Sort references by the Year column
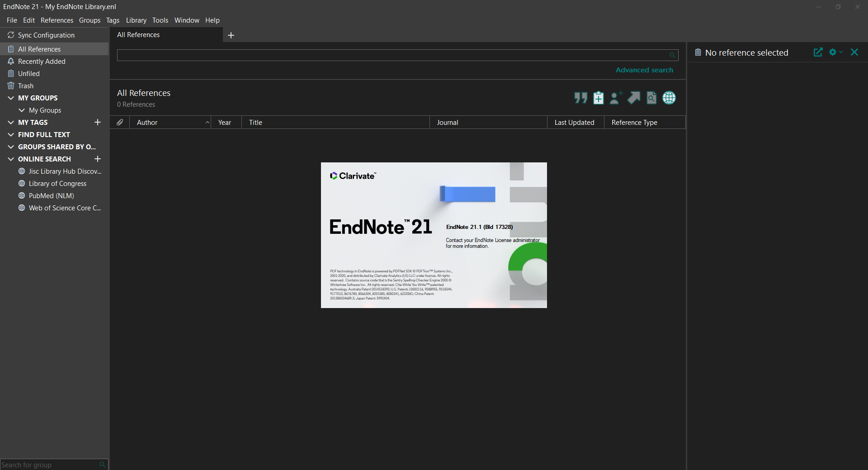This screenshot has width=868, height=470. (x=226, y=123)
